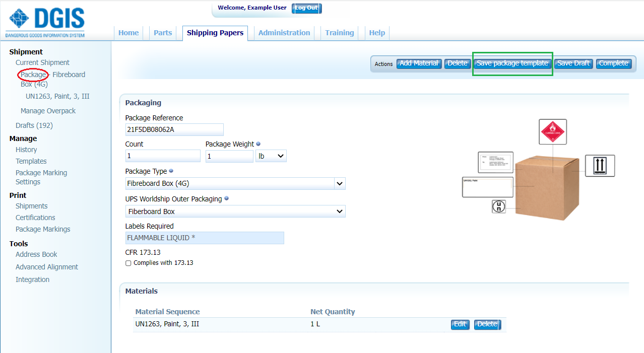Image resolution: width=644 pixels, height=353 pixels.
Task: Open the weight unit lb dropdown
Action: [271, 156]
